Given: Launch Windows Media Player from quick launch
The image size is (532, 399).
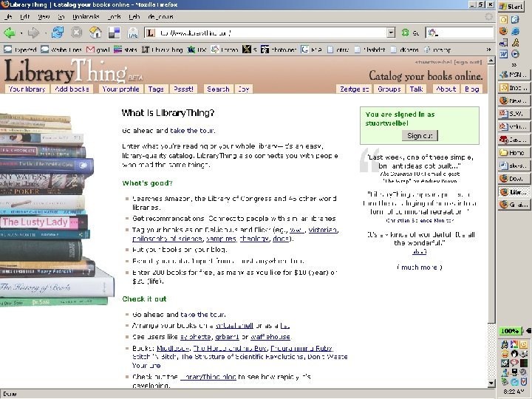Looking at the screenshot, I should click(516, 54).
